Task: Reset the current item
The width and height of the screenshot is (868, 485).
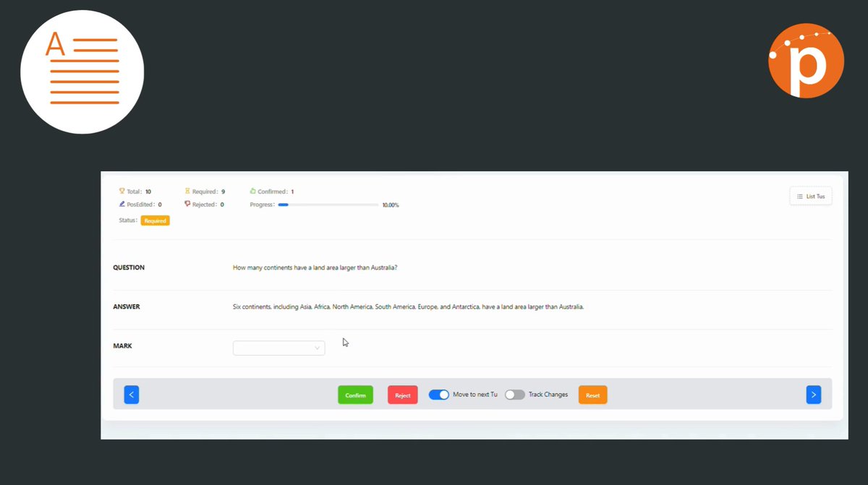Action: (x=592, y=395)
